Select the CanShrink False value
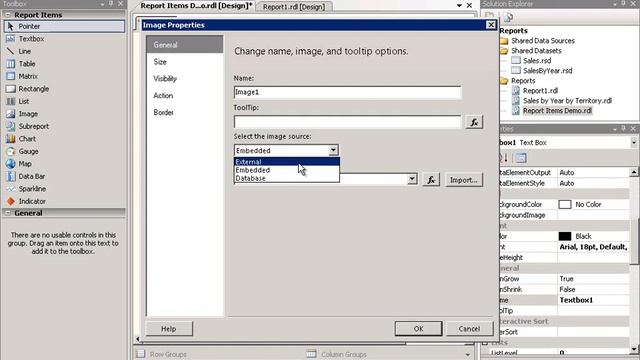The width and height of the screenshot is (640, 360). [593, 289]
